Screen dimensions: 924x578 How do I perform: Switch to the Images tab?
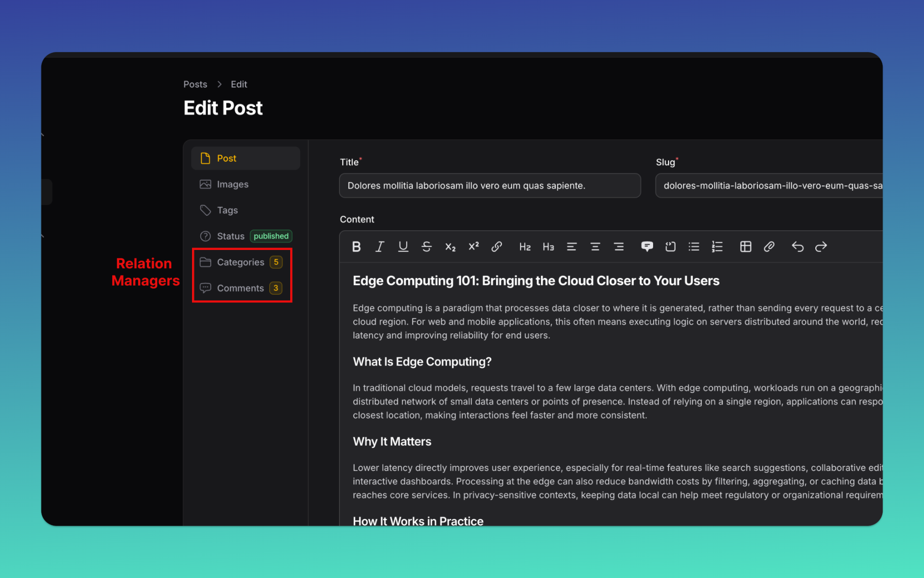232,184
